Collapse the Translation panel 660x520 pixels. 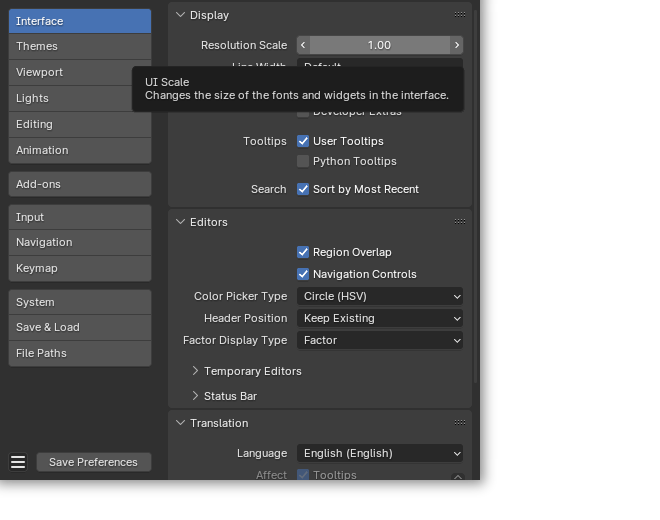pos(181,423)
